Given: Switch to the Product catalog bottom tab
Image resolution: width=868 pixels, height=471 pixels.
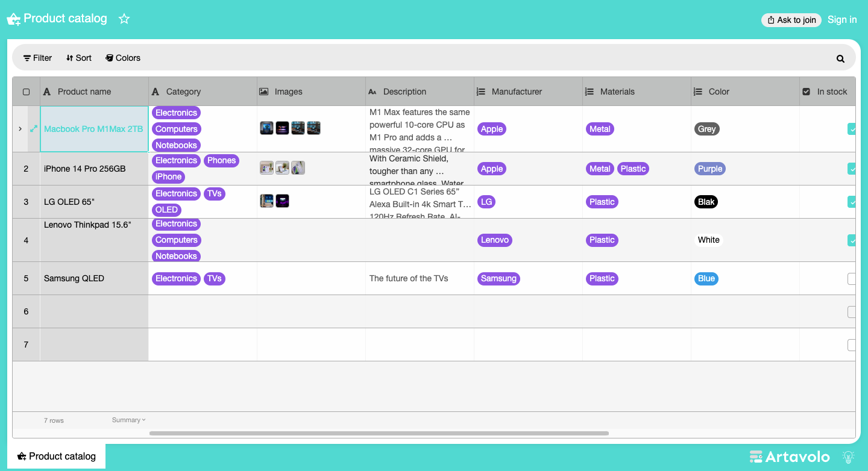Looking at the screenshot, I should click(57, 456).
